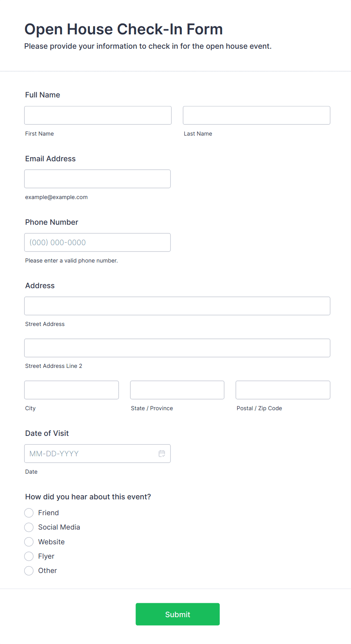Pick the Flyer radio button

[29, 556]
